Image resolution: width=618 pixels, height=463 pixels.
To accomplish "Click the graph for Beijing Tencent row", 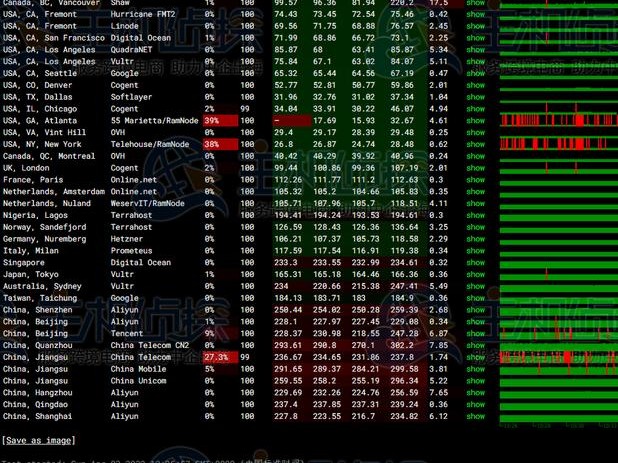I will 558,334.
